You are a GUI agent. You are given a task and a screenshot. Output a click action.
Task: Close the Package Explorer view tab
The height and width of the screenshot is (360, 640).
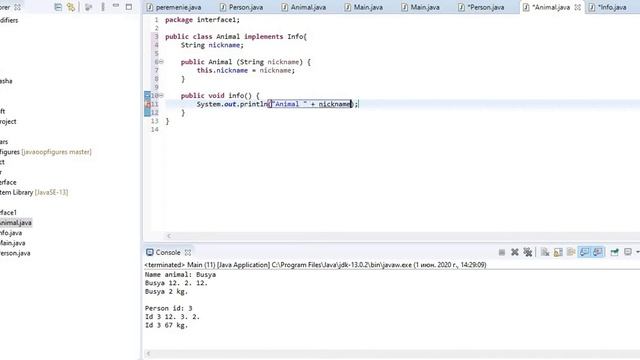18,7
